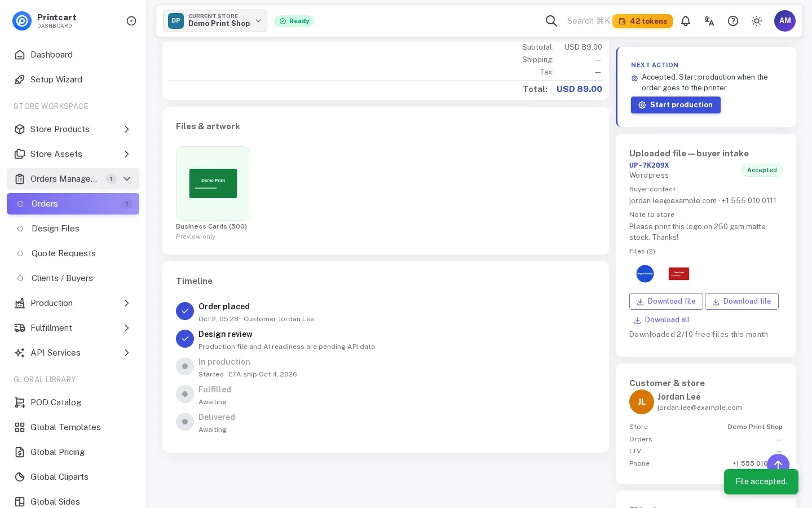Viewport: 812px width, 508px height.
Task: Open the AM user avatar menu
Action: pyautogui.click(x=785, y=21)
